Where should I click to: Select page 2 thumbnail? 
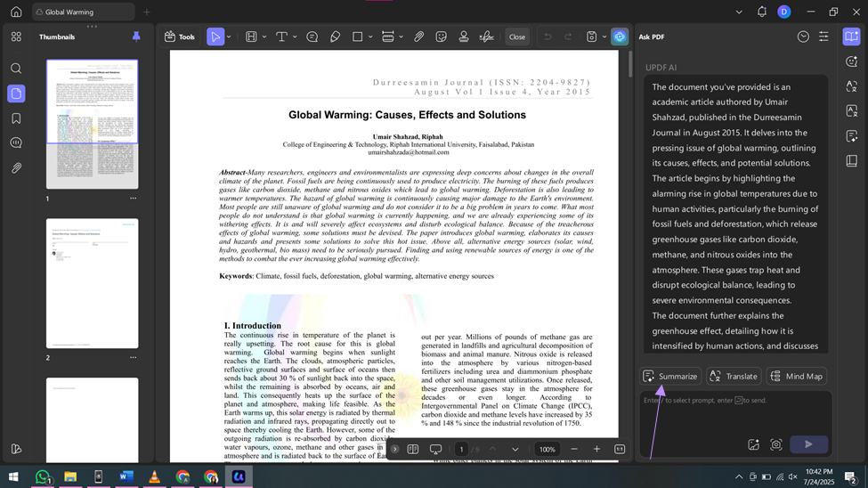tap(93, 283)
